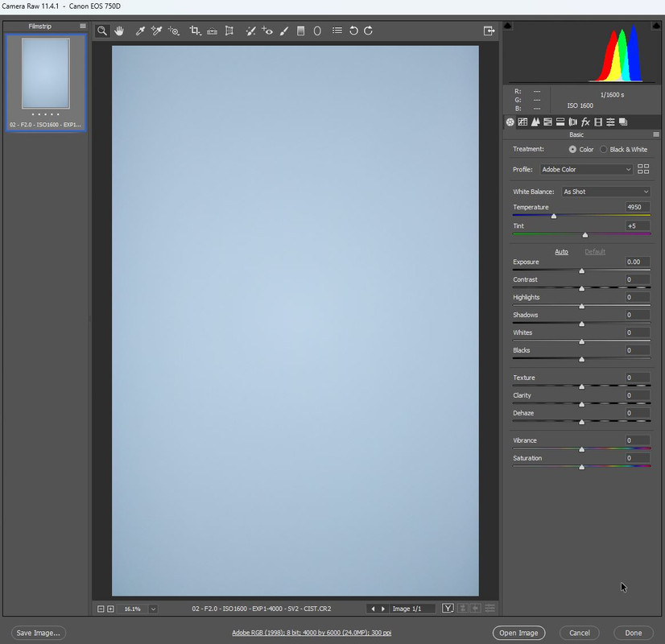Click the Default tone link
665x644 pixels.
coord(595,252)
